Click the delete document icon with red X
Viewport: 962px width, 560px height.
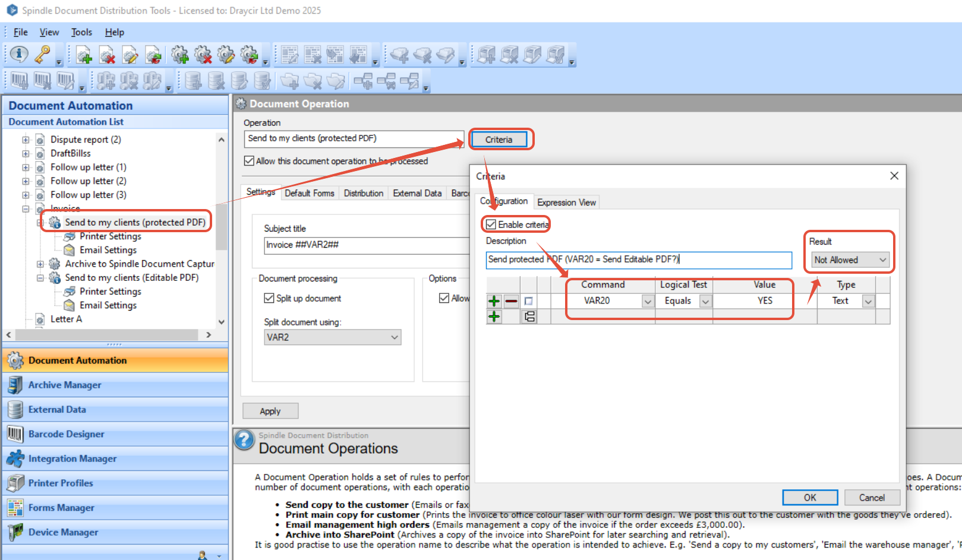(108, 55)
